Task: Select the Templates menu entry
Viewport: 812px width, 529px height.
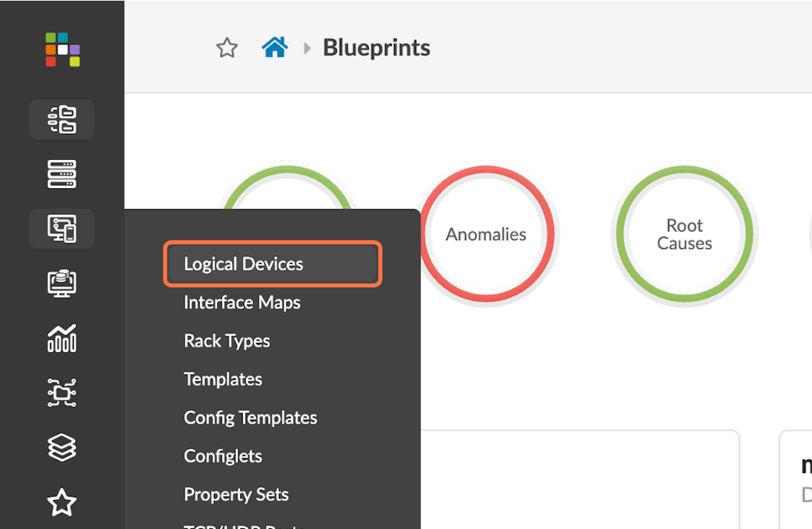Action: click(x=223, y=379)
